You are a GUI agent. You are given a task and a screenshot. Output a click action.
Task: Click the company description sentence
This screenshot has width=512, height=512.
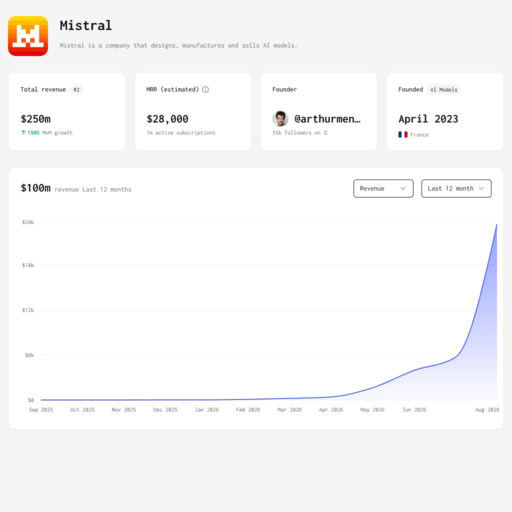pos(178,45)
